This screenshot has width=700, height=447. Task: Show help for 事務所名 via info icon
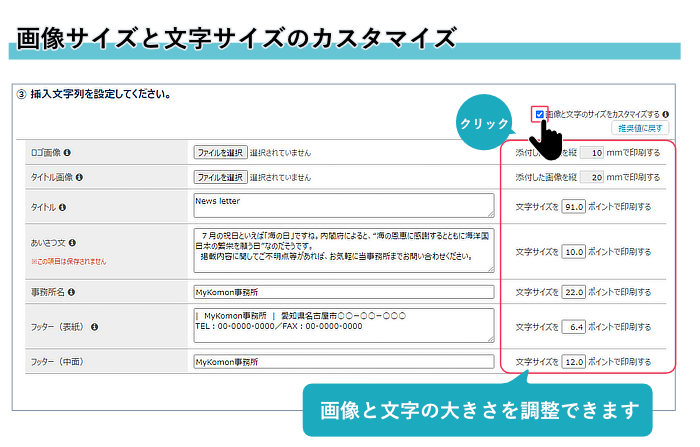tap(69, 292)
